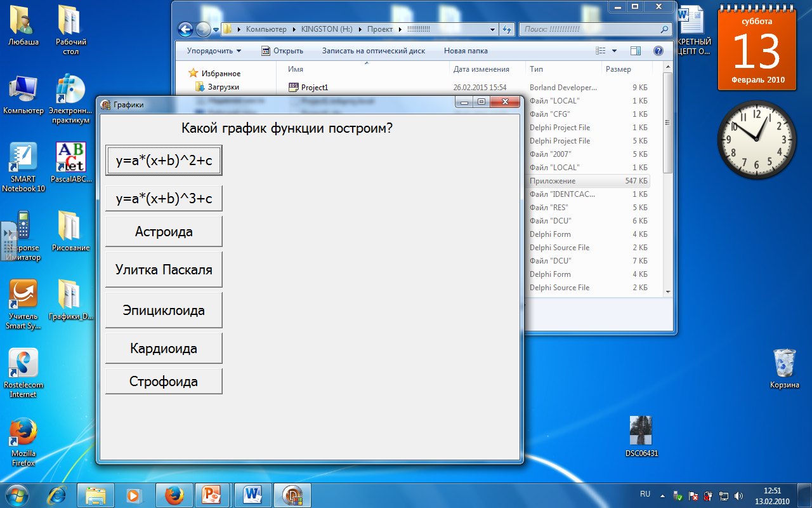Viewport: 812px width, 508px height.
Task: Open recent locations dropdown next to forward arrow
Action: (216, 29)
